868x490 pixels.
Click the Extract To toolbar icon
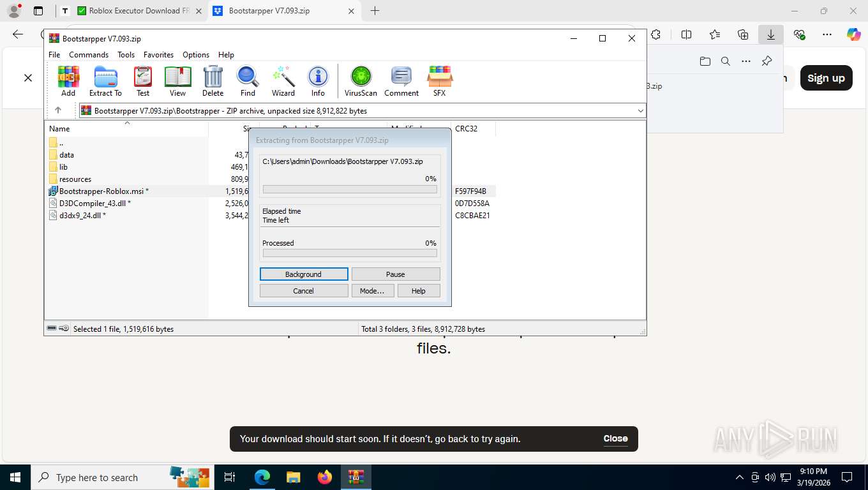coord(105,81)
